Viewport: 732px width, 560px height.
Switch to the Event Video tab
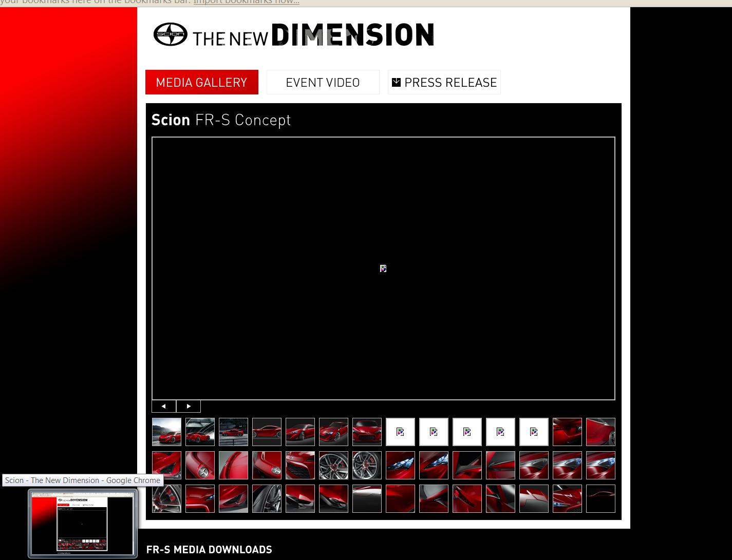coord(323,82)
